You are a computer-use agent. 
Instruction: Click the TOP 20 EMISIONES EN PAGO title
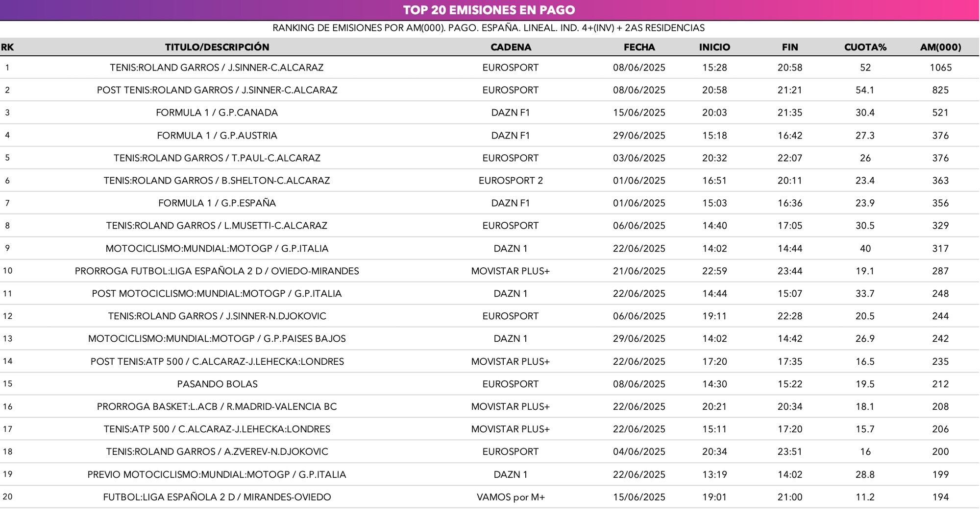click(489, 10)
